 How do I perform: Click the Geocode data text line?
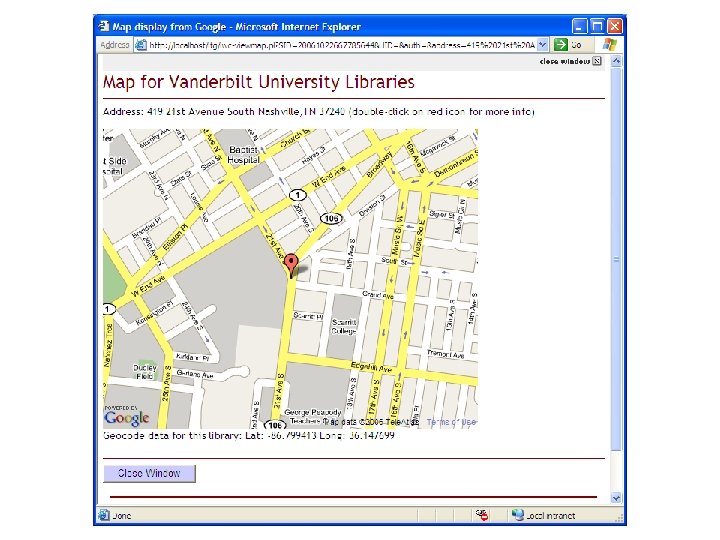point(248,435)
